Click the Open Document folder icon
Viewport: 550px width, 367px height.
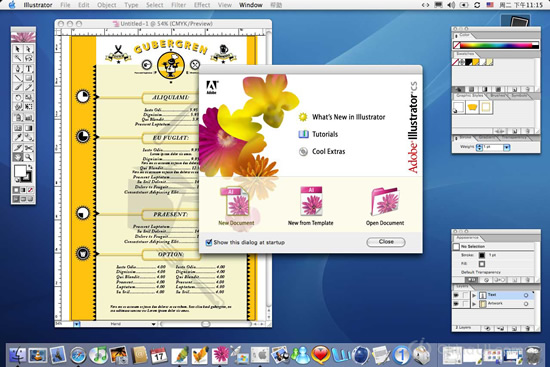tap(385, 201)
